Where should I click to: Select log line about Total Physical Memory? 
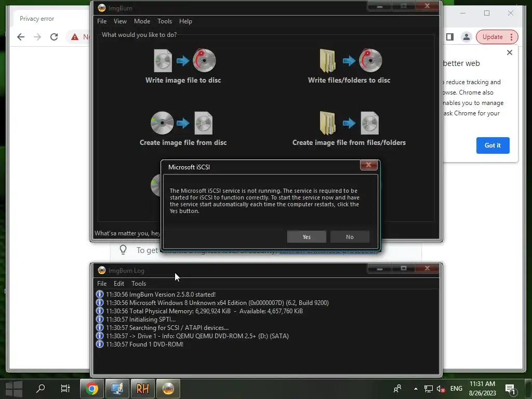204,311
